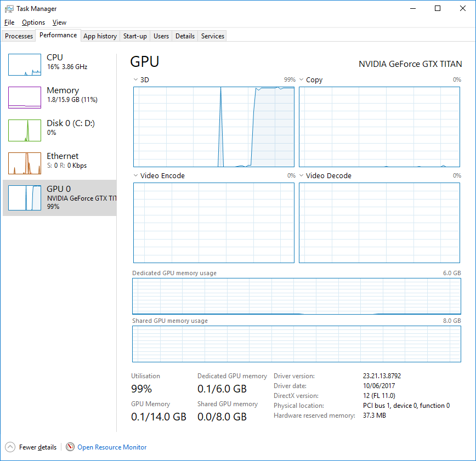Open the File menu

pos(9,22)
